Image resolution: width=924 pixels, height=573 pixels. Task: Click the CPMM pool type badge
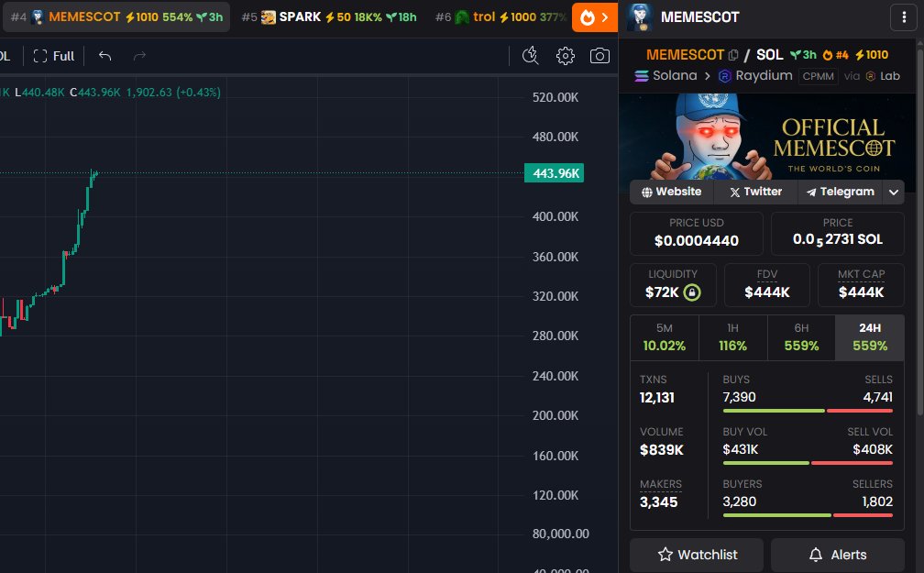(x=818, y=76)
